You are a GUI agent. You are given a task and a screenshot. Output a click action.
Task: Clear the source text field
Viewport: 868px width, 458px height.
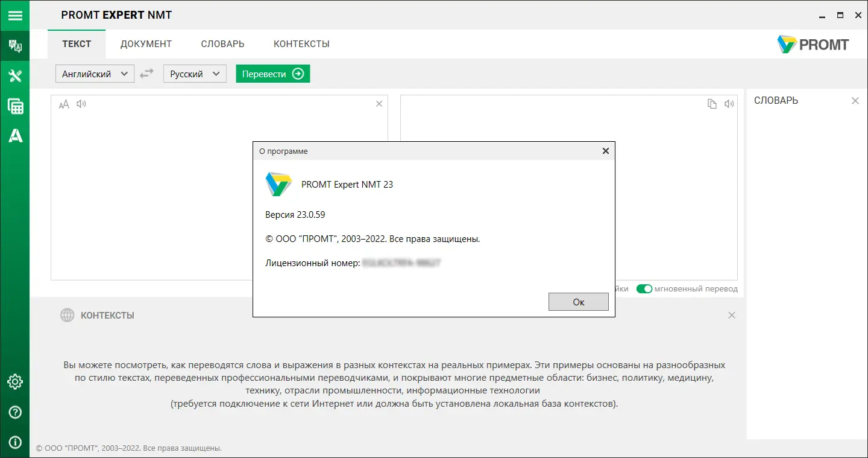pos(379,104)
